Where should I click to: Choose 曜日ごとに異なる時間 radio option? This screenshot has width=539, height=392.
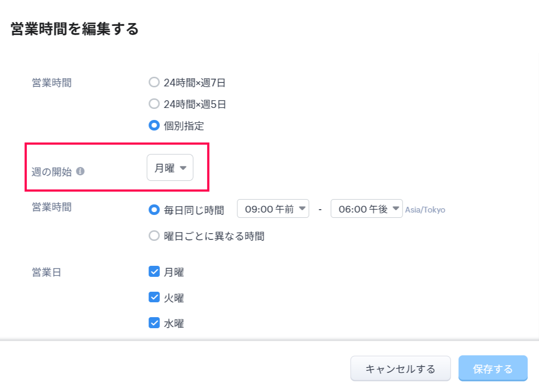click(154, 236)
